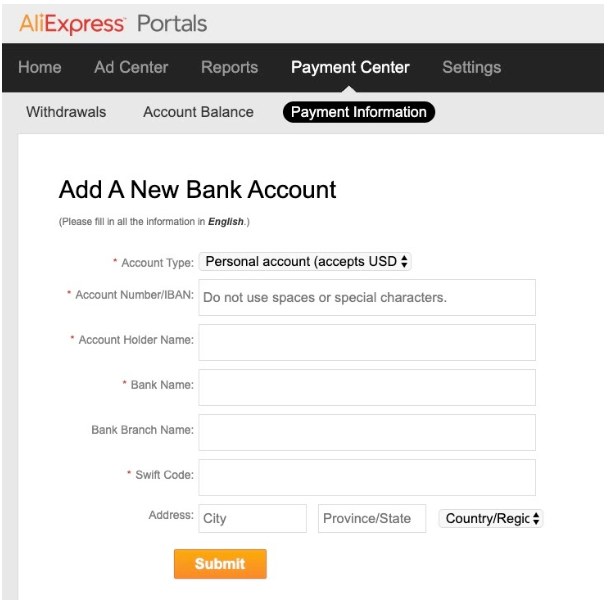The height and width of the screenshot is (610, 609).
Task: Select the Province/State input field
Action: point(372,519)
